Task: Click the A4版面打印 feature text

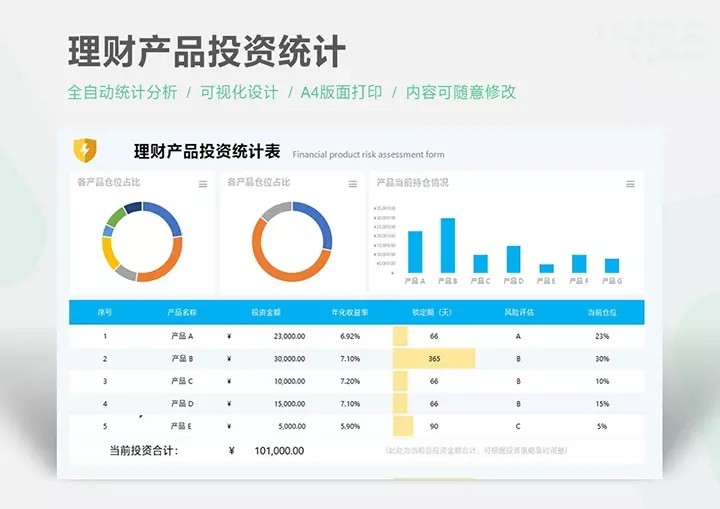Action: pos(341,92)
